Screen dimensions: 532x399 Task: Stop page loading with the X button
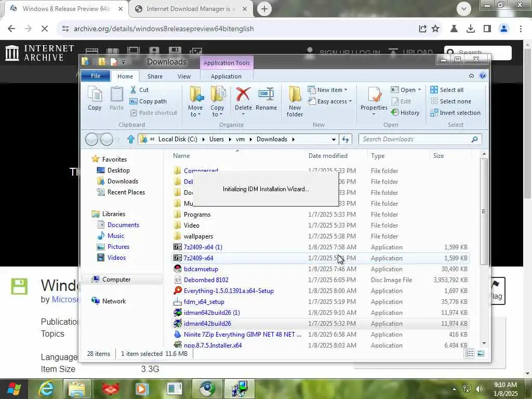click(45, 29)
